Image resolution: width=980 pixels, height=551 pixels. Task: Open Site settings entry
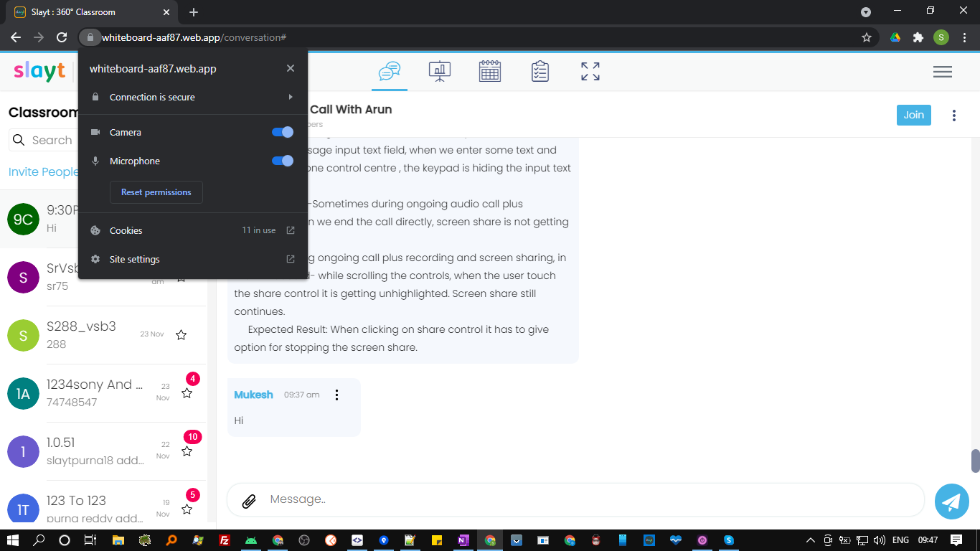pyautogui.click(x=193, y=259)
